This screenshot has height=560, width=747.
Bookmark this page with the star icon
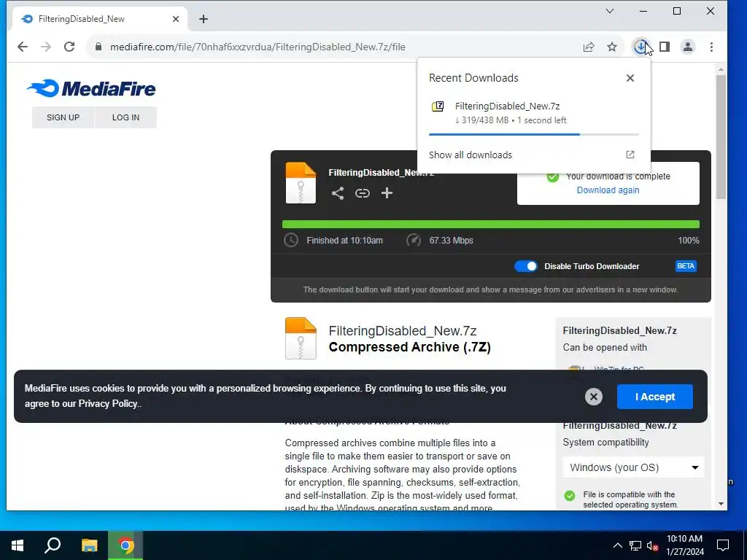[x=612, y=47]
